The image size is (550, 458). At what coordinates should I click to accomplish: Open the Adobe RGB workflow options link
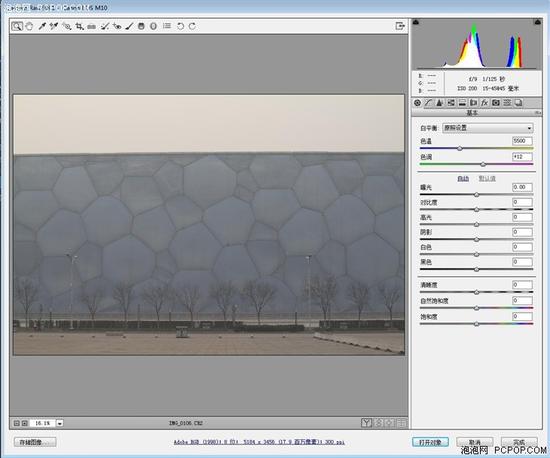coord(259,442)
